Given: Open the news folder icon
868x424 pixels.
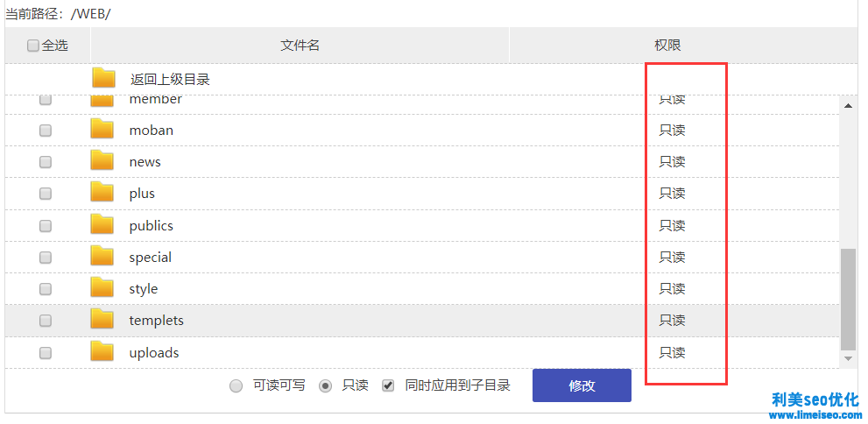Looking at the screenshot, I should (x=102, y=160).
